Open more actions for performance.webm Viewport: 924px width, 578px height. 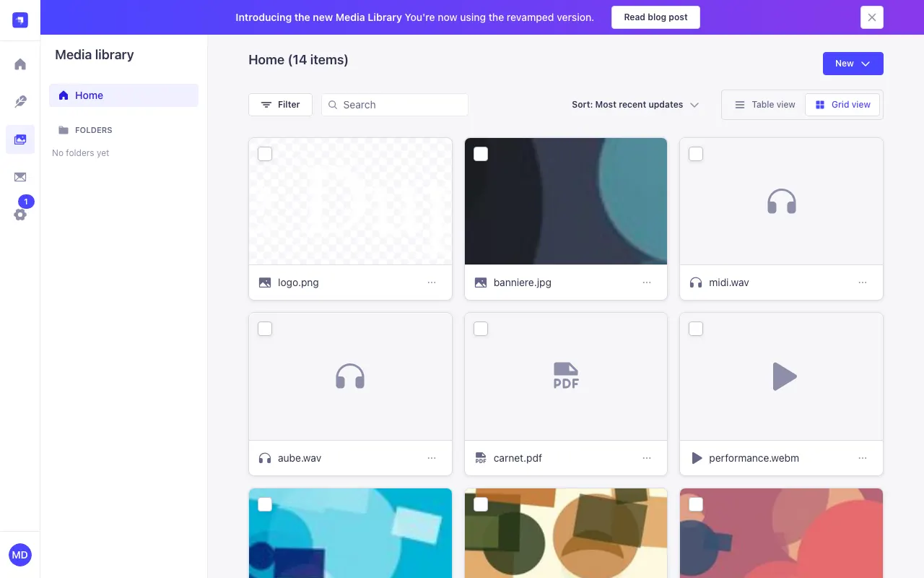click(863, 458)
